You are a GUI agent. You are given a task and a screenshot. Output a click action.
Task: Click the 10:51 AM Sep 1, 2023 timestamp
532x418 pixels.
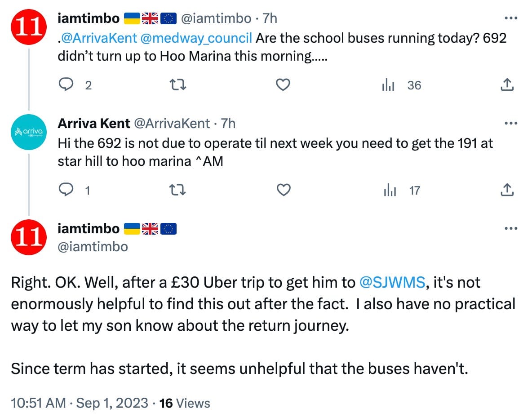(79, 403)
